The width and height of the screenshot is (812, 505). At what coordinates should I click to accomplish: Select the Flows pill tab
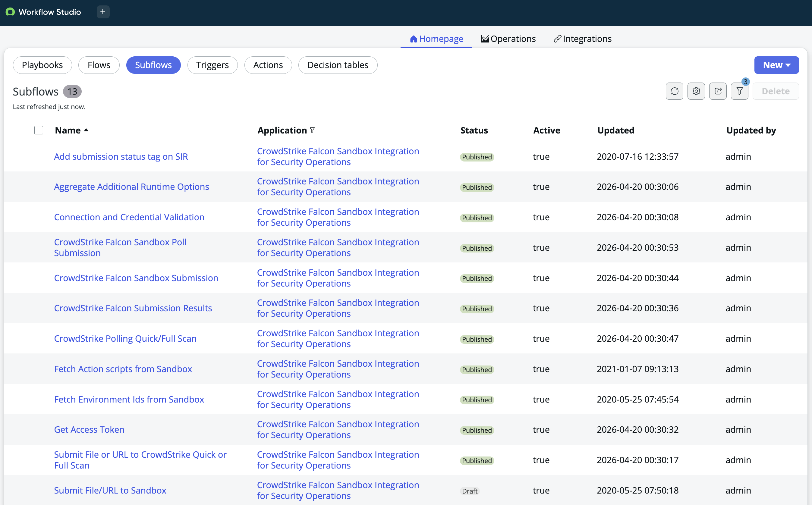coord(99,65)
